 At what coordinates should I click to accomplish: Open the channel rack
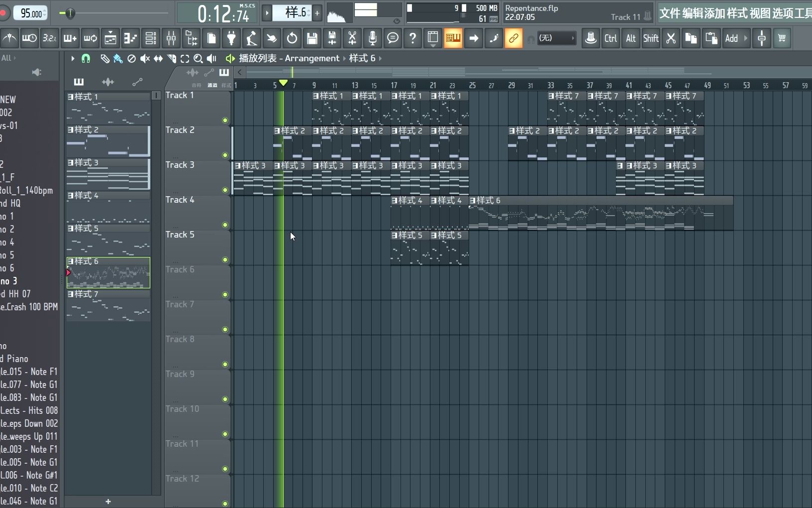pyautogui.click(x=151, y=38)
